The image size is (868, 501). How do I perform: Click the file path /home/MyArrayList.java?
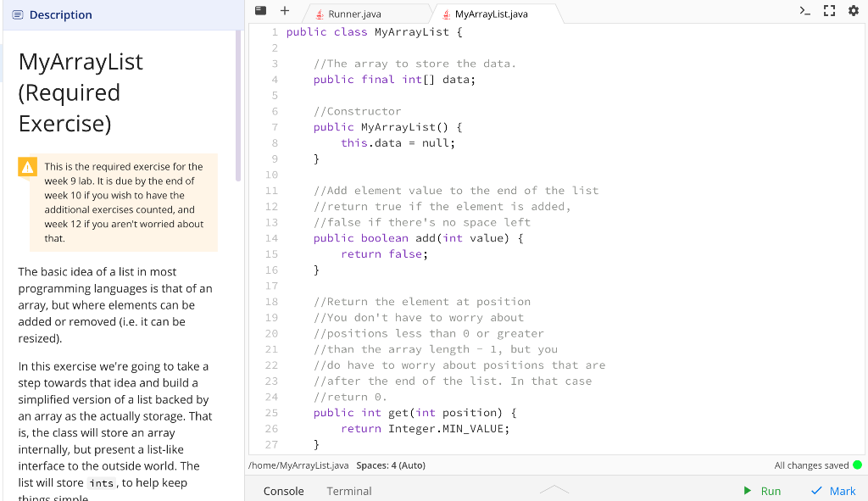(x=298, y=465)
